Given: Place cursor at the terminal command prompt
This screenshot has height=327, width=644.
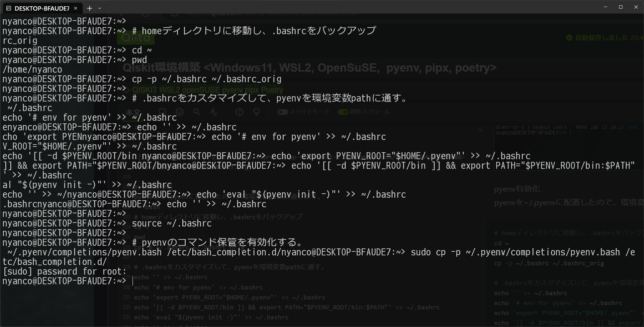Looking at the screenshot, I should click(133, 281).
